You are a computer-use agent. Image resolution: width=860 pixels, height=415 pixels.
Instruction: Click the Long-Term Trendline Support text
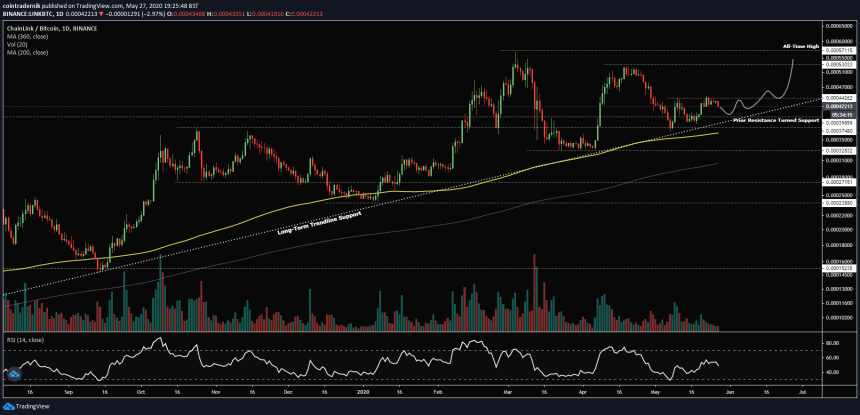coord(319,217)
